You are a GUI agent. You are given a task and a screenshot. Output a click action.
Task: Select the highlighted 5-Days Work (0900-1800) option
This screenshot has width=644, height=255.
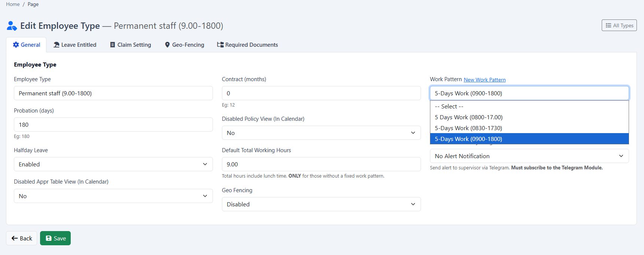529,139
